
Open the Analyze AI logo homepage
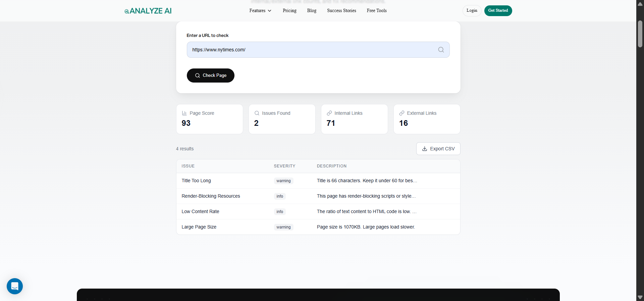[148, 11]
